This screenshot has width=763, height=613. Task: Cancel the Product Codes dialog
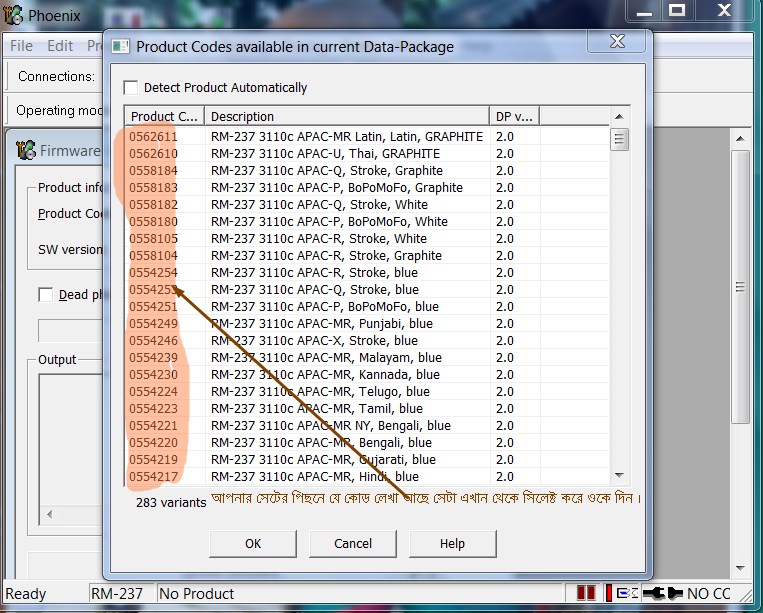click(x=353, y=543)
